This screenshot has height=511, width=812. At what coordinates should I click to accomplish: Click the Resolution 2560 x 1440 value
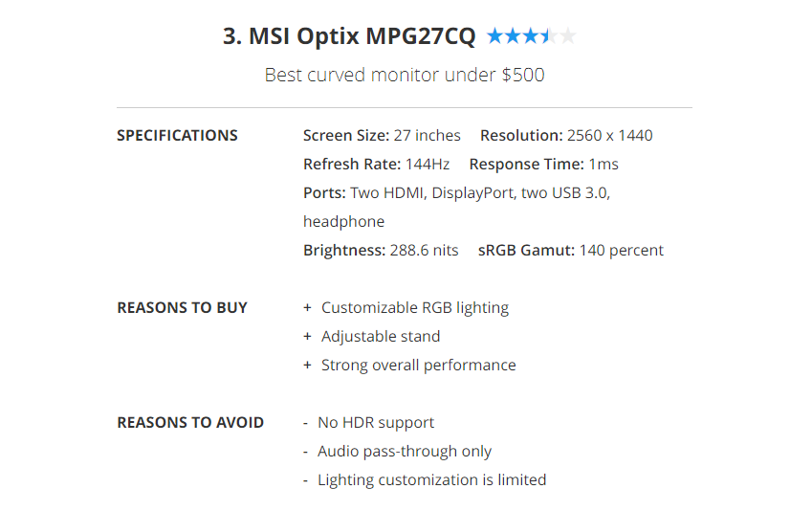coord(609,136)
